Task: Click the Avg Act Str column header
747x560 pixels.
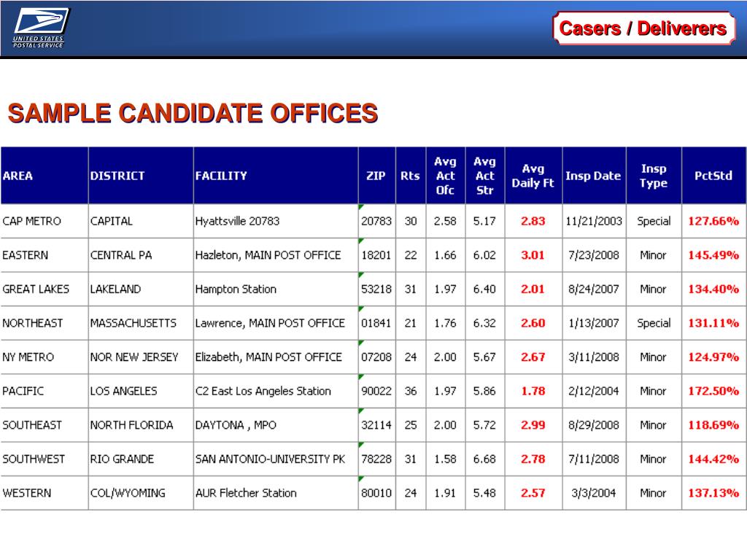Action: (x=484, y=176)
